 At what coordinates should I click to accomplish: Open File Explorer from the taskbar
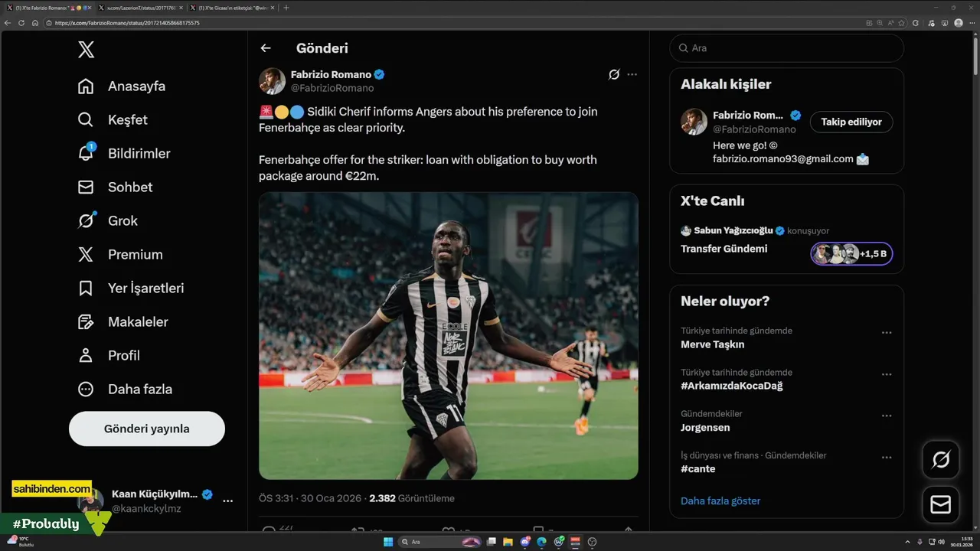[508, 542]
